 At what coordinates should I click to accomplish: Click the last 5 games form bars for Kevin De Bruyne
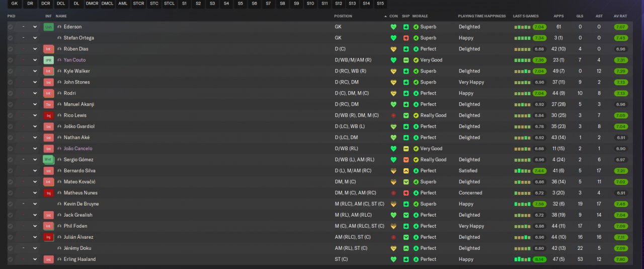coord(522,204)
